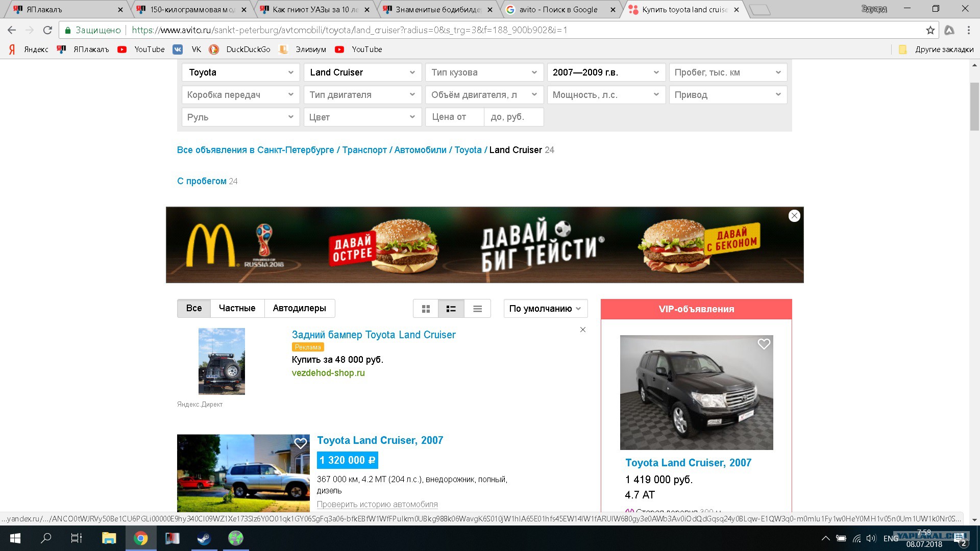Open the green globe taskbar app
The image size is (980, 551).
click(x=235, y=538)
